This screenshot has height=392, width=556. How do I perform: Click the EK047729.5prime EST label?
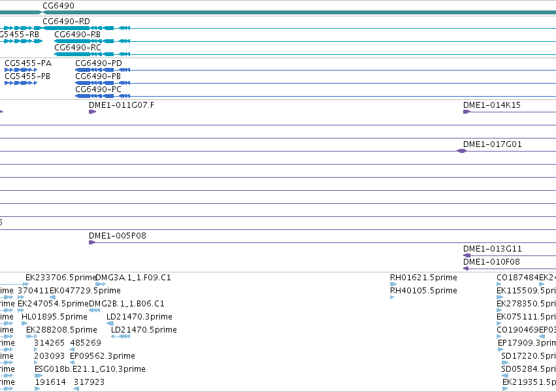85,291
